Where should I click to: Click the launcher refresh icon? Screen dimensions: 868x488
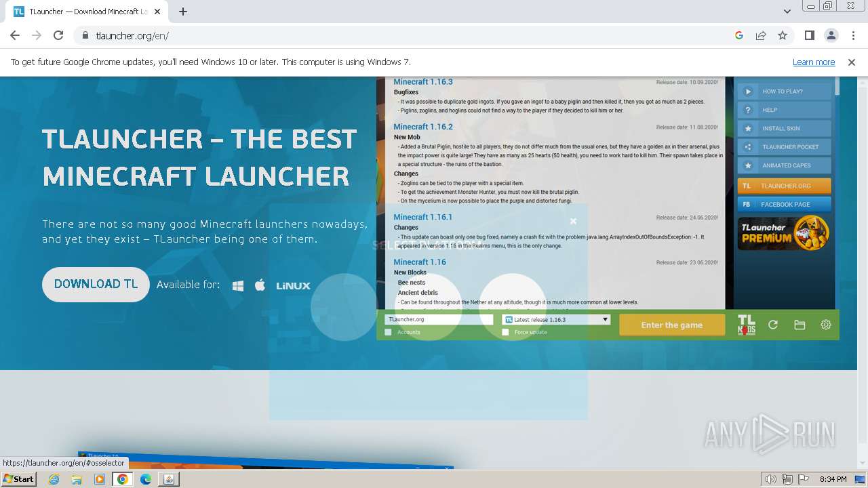point(772,325)
